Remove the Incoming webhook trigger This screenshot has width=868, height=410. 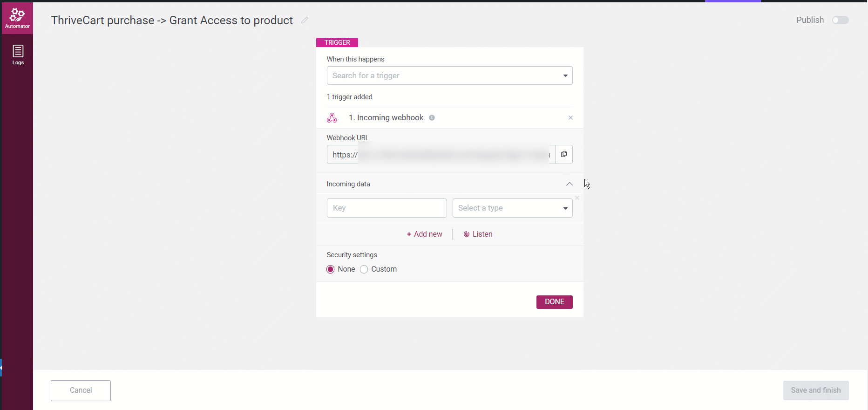point(570,118)
